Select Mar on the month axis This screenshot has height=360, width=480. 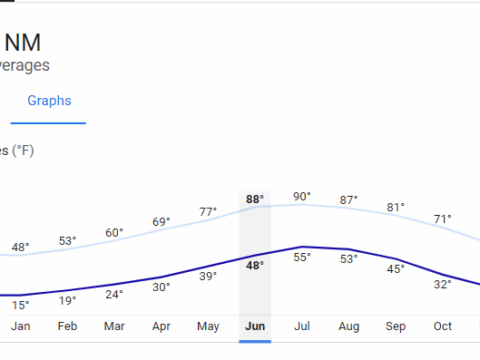pyautogui.click(x=114, y=326)
